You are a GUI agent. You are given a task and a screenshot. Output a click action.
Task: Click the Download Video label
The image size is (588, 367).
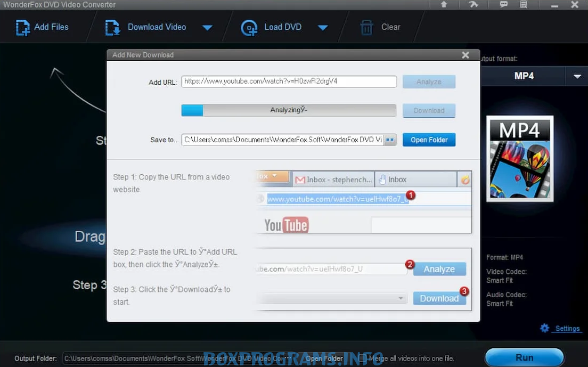pos(157,27)
